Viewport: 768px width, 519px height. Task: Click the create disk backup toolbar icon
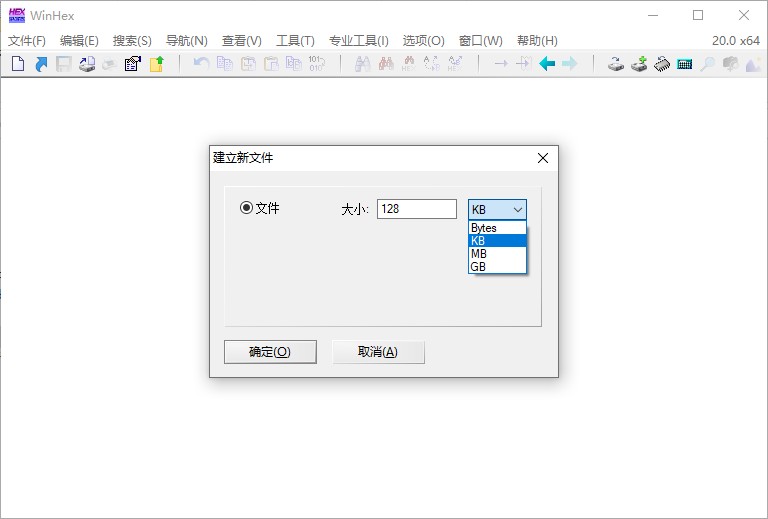[87, 64]
